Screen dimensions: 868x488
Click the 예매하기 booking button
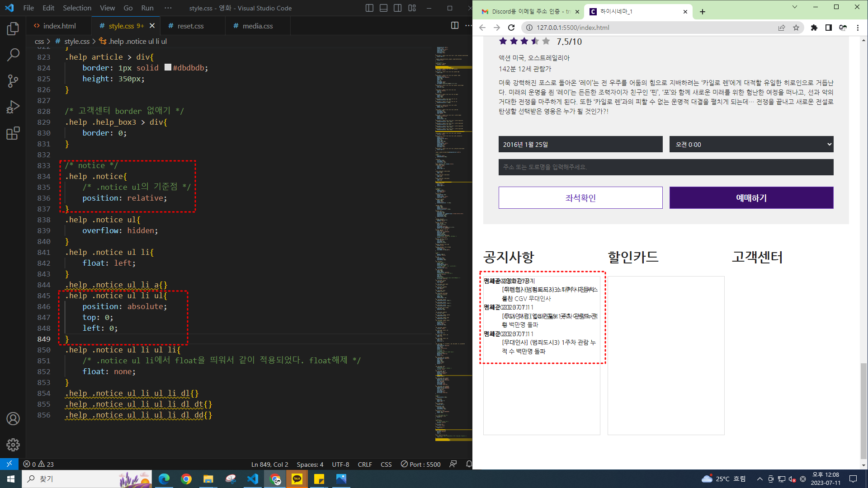[751, 198]
